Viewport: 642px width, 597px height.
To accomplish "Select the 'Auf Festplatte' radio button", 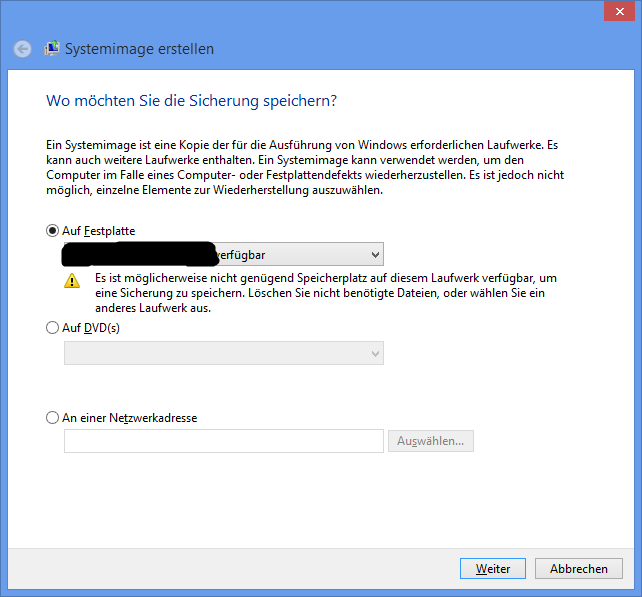I will click(53, 231).
